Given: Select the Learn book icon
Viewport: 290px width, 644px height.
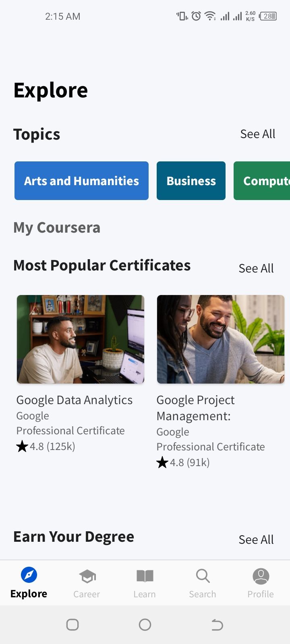Looking at the screenshot, I should tap(145, 576).
